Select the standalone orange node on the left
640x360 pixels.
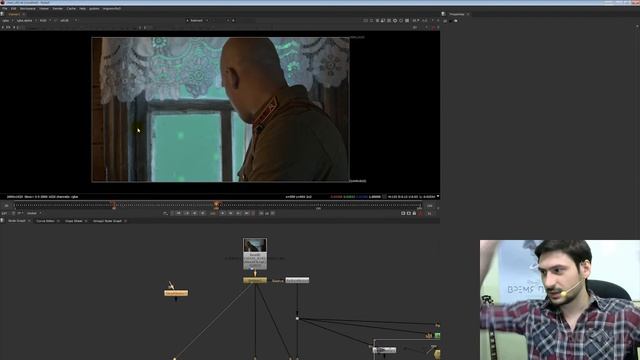coord(176,293)
